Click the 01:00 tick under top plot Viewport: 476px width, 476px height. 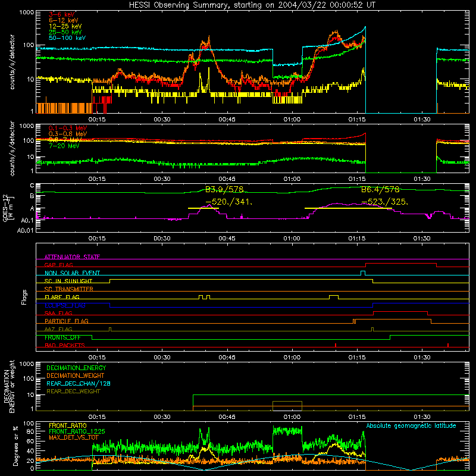(292, 120)
